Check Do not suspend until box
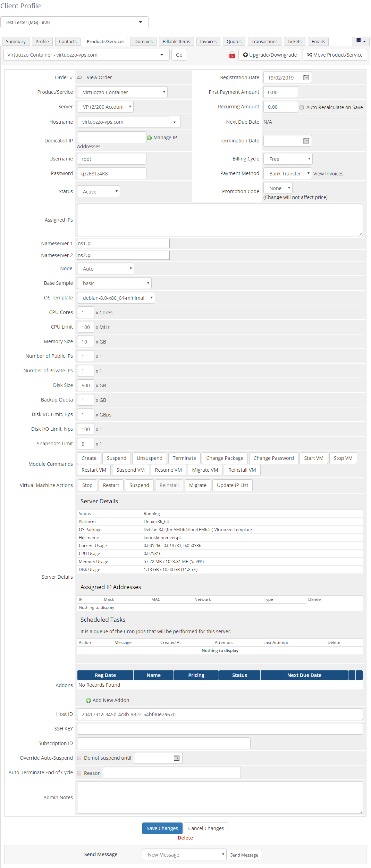The width and height of the screenshot is (371, 868). (79, 758)
